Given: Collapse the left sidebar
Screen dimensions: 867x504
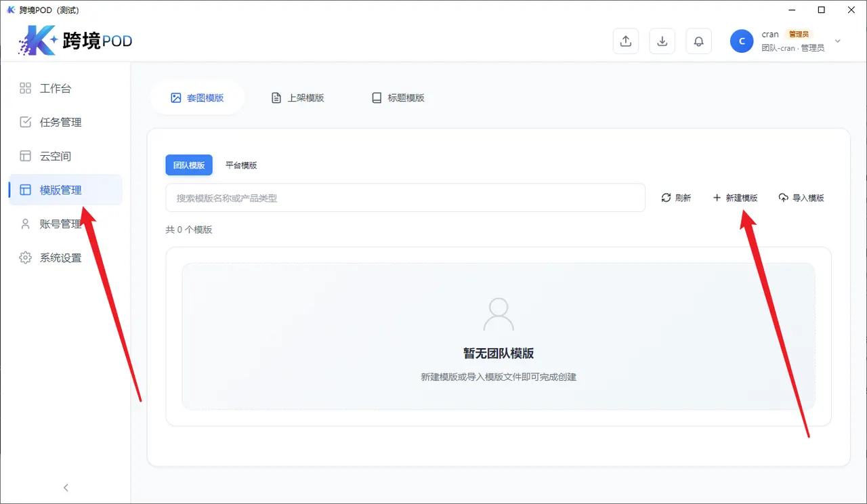Looking at the screenshot, I should pos(65,487).
